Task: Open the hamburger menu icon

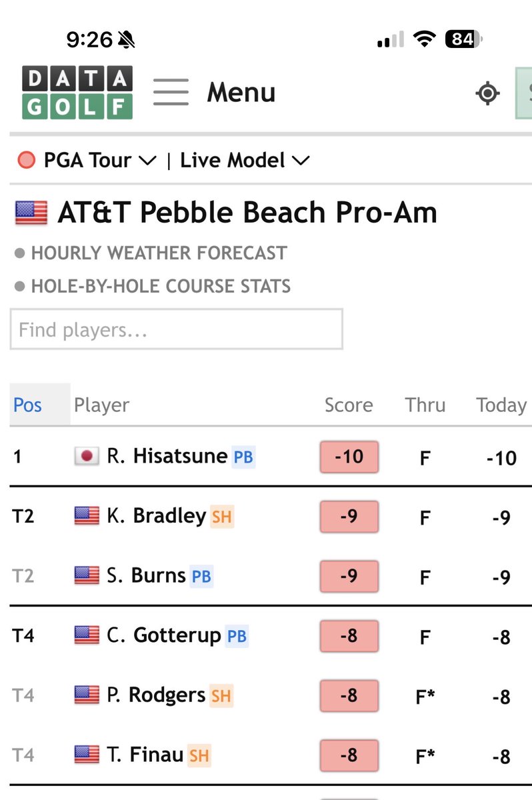Action: pyautogui.click(x=171, y=92)
